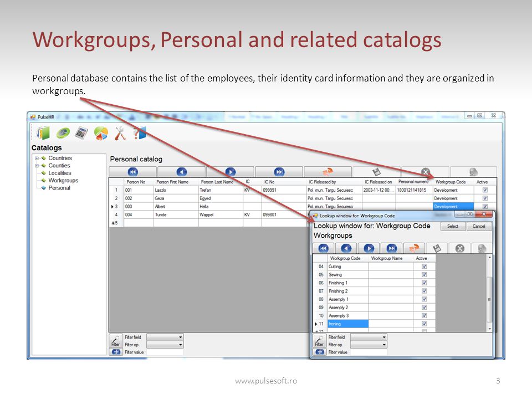Click Person First Name column header
This screenshot has height=399, width=532.
(176, 182)
